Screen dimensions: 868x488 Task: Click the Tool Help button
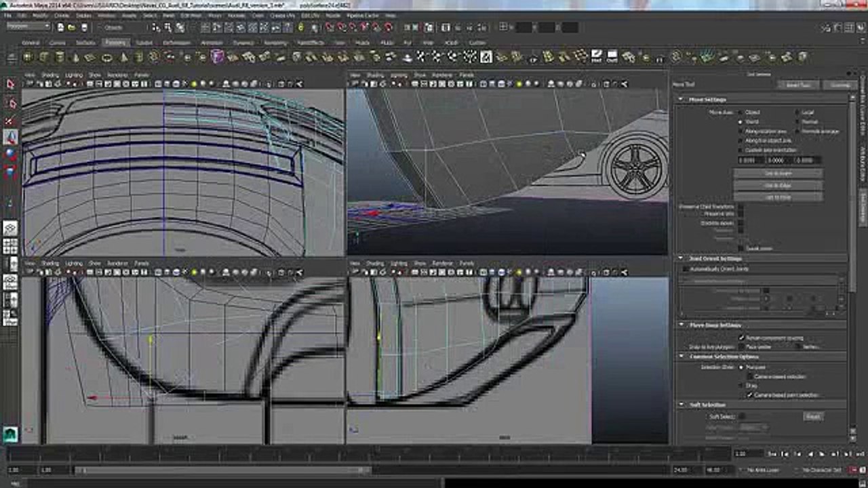click(840, 85)
